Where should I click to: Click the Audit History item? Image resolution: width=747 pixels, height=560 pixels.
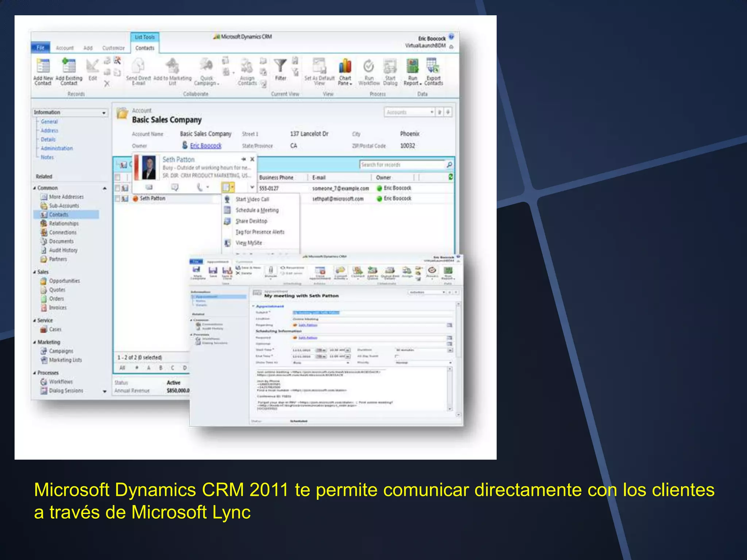[63, 250]
